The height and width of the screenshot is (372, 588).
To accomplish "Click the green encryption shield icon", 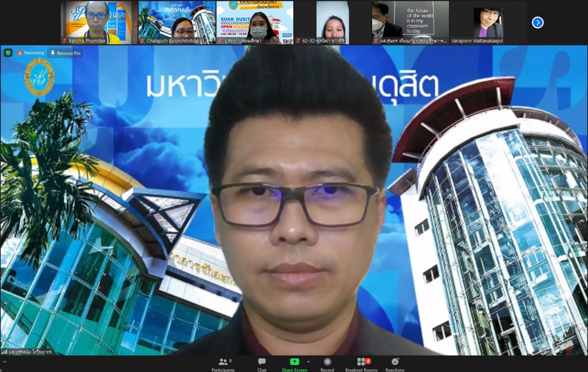I will [8, 53].
